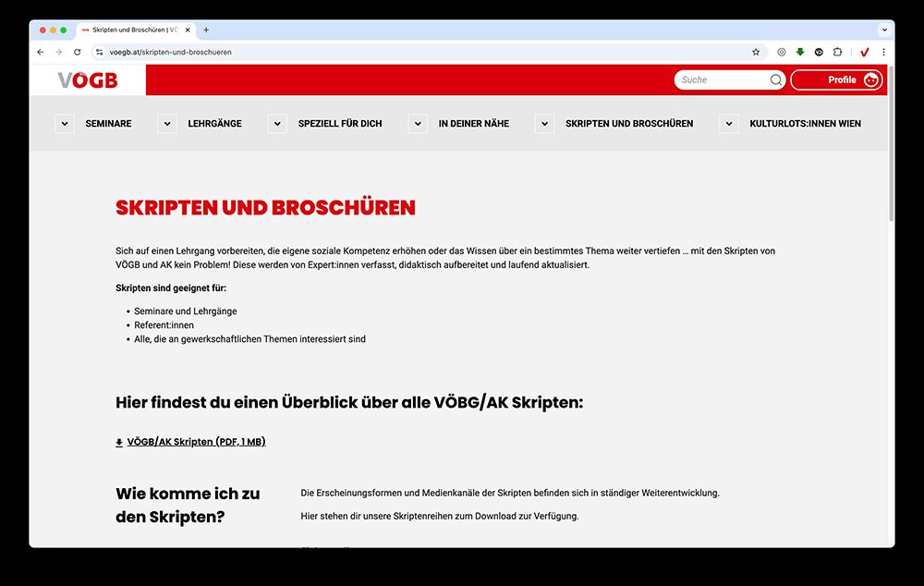Open the browser extensions puzzle icon
Viewport: 924px width, 586px height.
[x=837, y=52]
